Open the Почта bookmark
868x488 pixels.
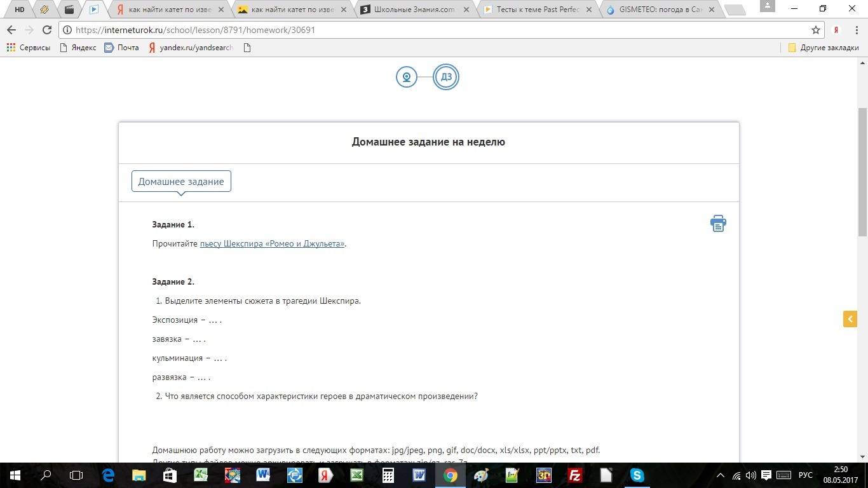pyautogui.click(x=121, y=48)
